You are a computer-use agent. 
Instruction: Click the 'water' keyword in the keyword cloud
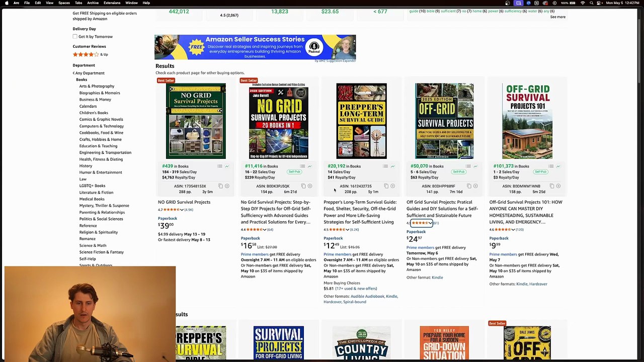[532, 11]
